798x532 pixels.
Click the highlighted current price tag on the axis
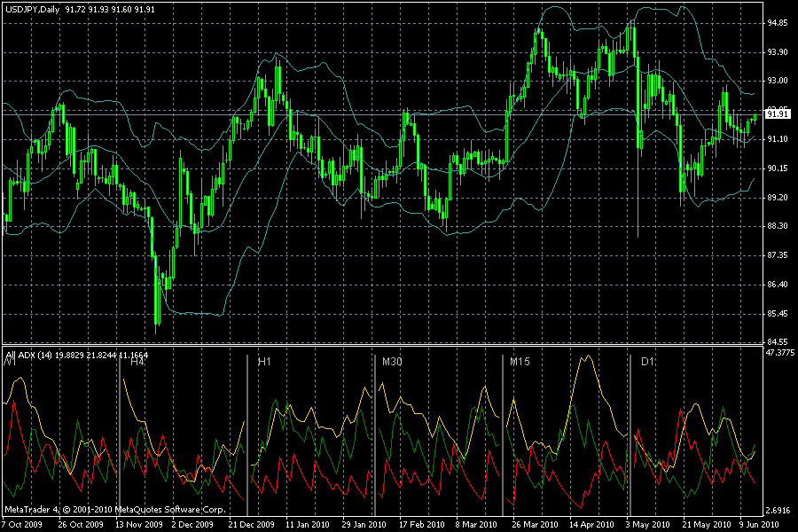pyautogui.click(x=778, y=114)
